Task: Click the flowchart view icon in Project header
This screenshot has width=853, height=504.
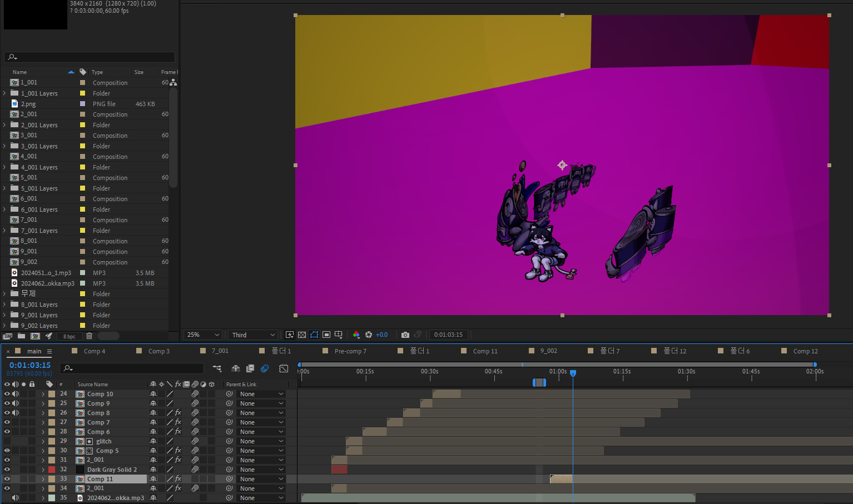Action: point(173,82)
